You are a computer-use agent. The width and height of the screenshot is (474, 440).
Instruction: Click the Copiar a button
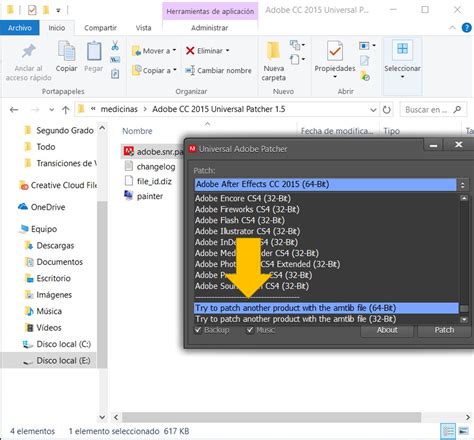154,70
